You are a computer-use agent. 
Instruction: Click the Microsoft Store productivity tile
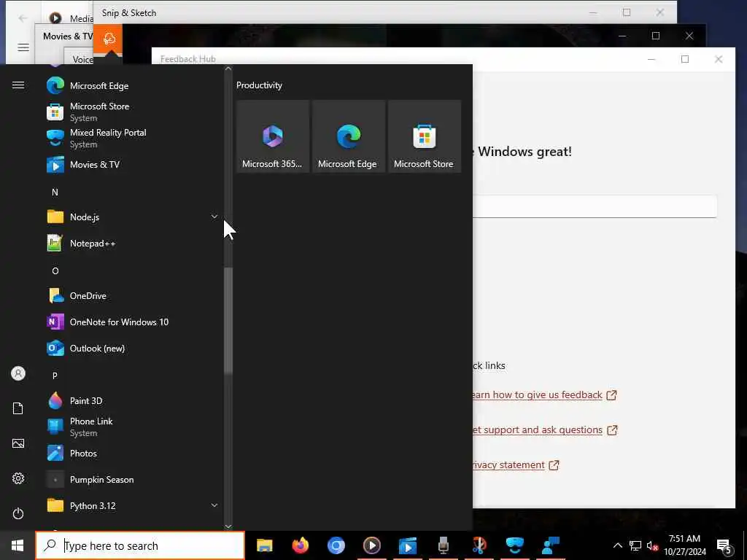click(x=424, y=136)
